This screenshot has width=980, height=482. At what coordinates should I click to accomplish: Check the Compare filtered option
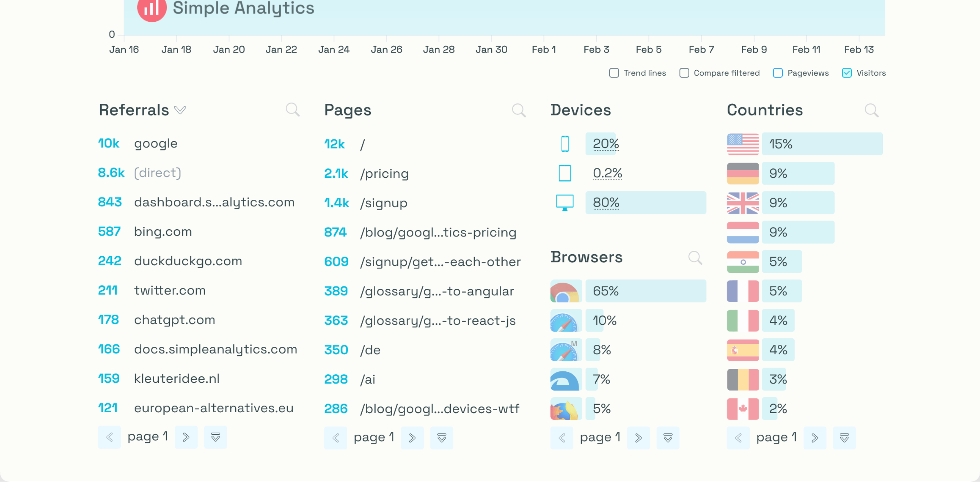pyautogui.click(x=684, y=73)
